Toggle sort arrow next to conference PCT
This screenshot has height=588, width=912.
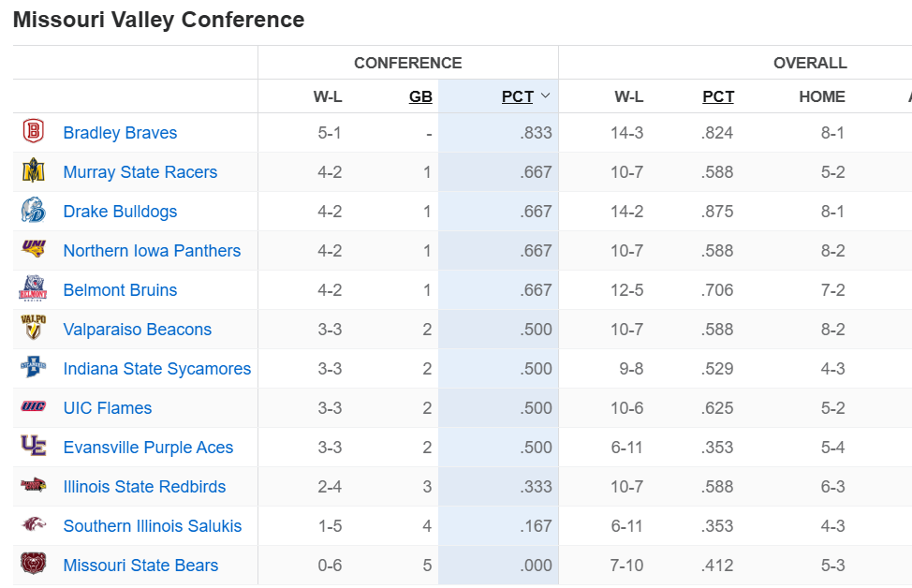click(x=545, y=96)
